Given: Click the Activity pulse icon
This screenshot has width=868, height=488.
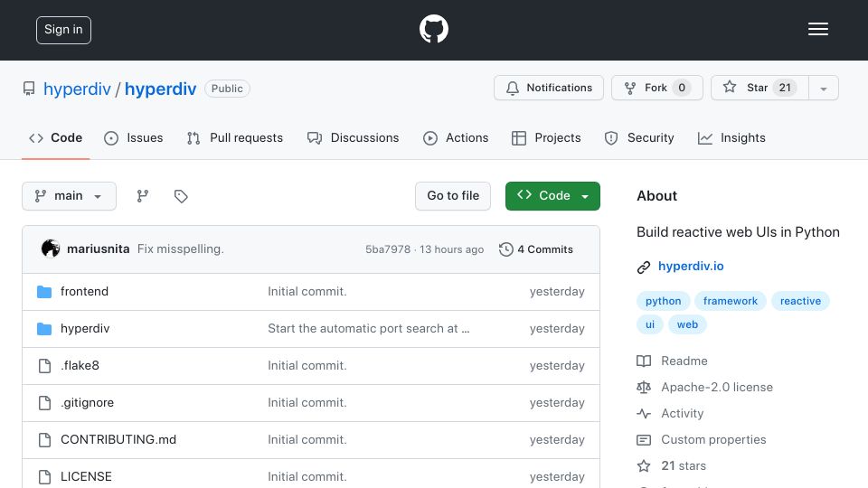Looking at the screenshot, I should pos(644,413).
